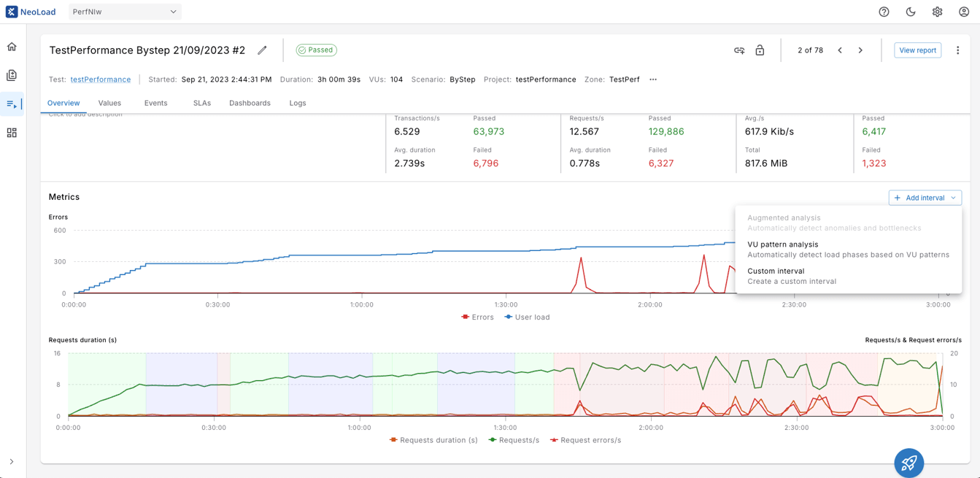Click the lock icon for this result

coord(760,50)
